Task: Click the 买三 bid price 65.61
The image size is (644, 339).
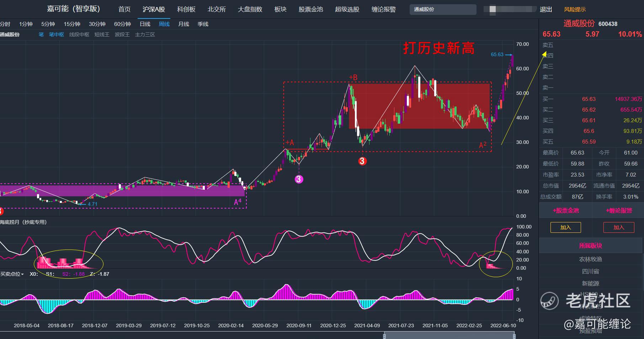Action: [589, 120]
